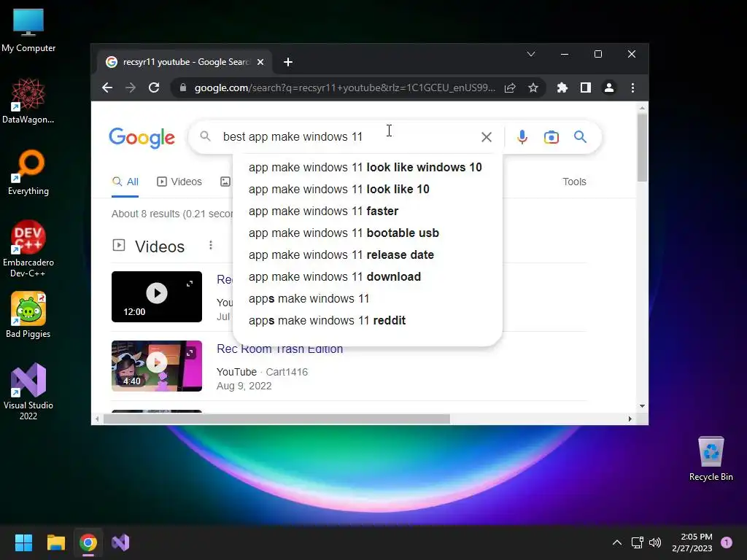
Task: Click the horizontal scrollbar left arrow
Action: [x=97, y=419]
